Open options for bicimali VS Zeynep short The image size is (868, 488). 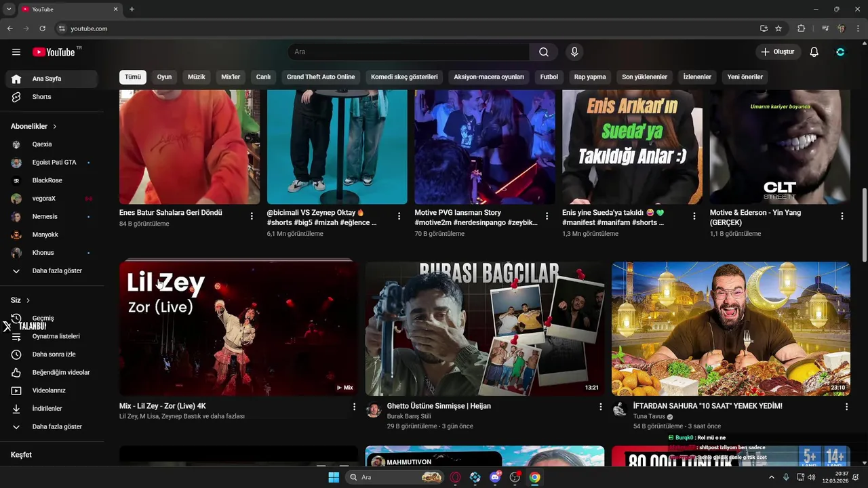pyautogui.click(x=399, y=216)
